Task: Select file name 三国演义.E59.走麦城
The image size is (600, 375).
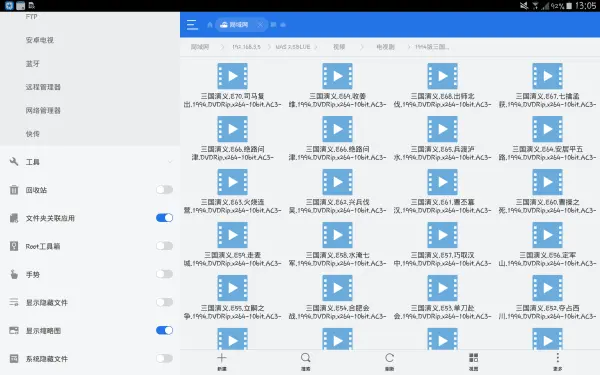Action: pos(233,259)
